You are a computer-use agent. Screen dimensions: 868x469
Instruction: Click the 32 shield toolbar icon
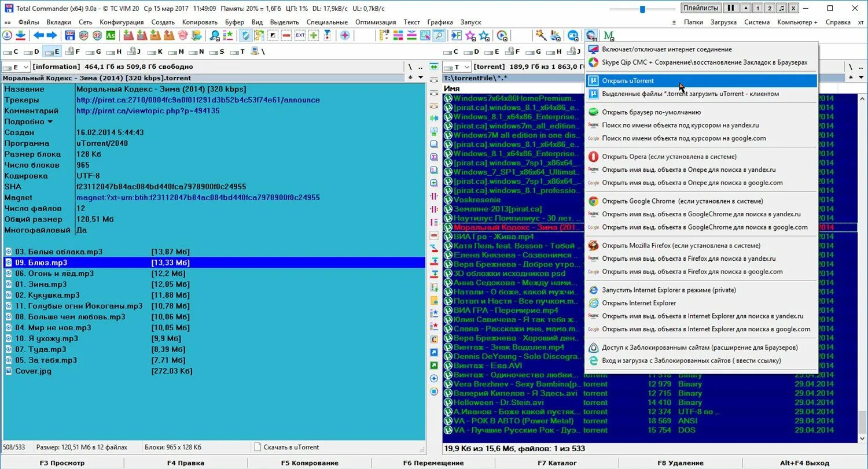click(97, 35)
